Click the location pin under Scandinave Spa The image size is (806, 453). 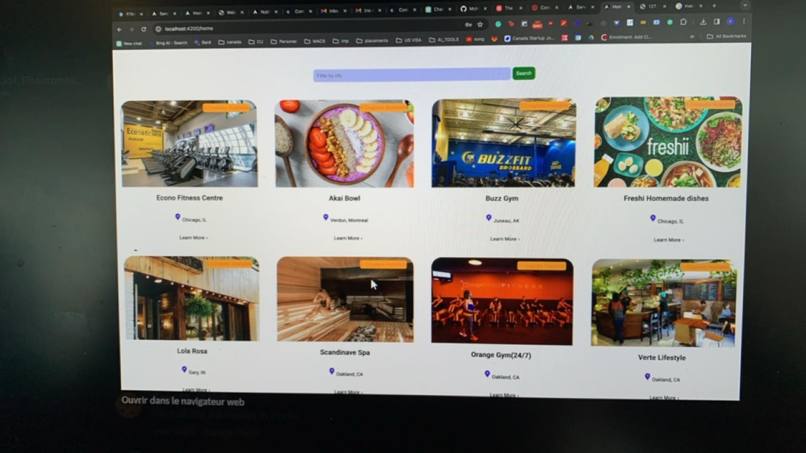pyautogui.click(x=332, y=371)
